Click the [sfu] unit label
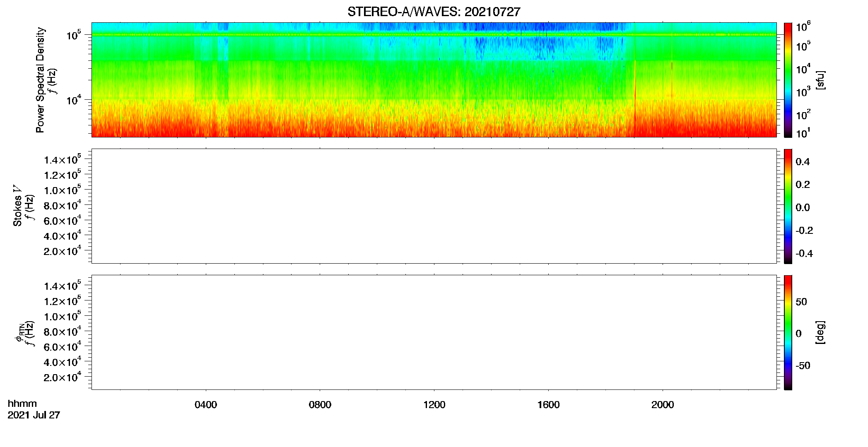This screenshot has height=447, width=868. pos(820,80)
